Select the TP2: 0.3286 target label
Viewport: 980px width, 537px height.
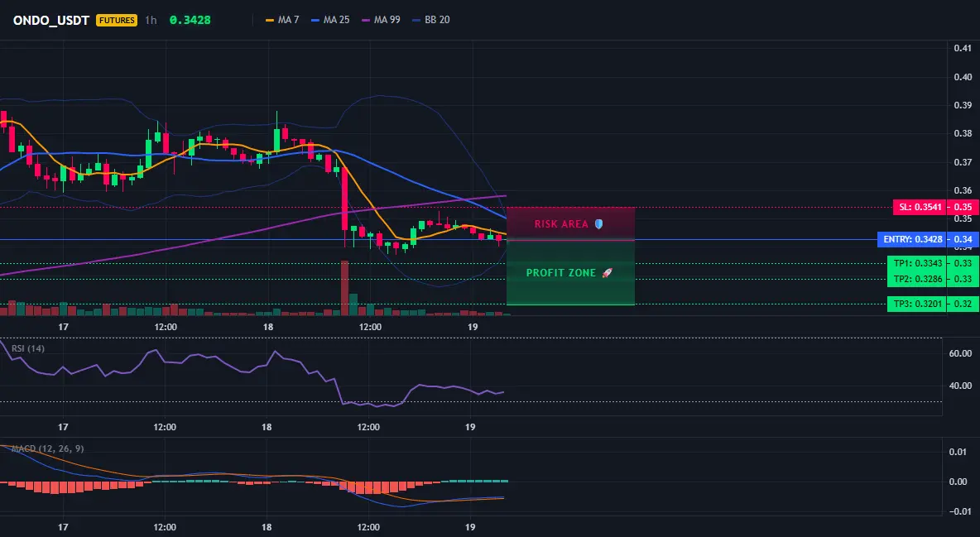917,280
